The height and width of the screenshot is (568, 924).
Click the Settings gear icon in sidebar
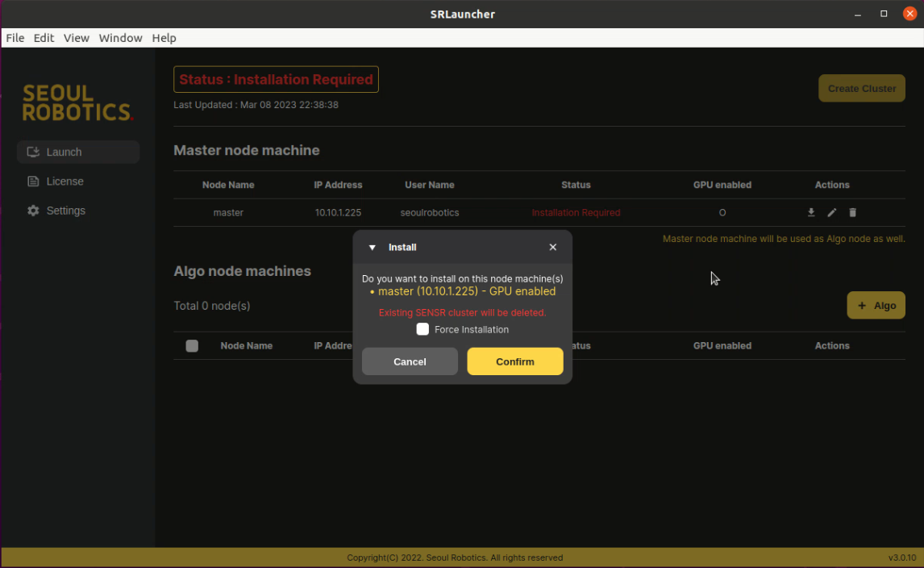coord(33,211)
